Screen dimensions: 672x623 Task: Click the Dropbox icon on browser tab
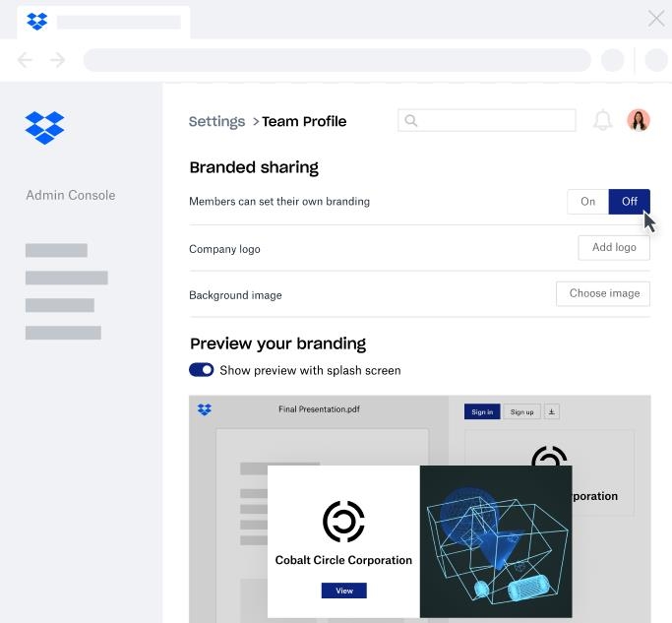[36, 21]
